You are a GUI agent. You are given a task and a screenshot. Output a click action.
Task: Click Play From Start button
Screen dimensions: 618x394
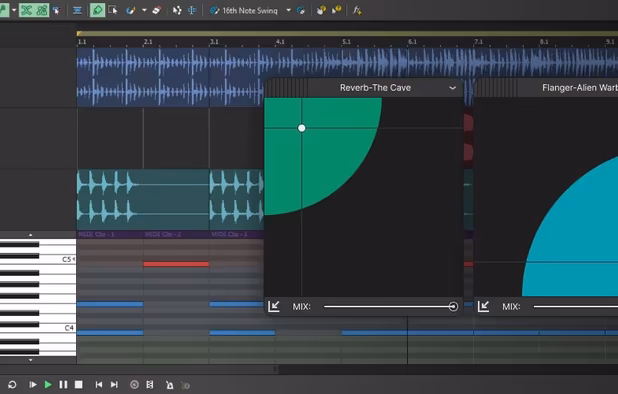pyautogui.click(x=33, y=385)
